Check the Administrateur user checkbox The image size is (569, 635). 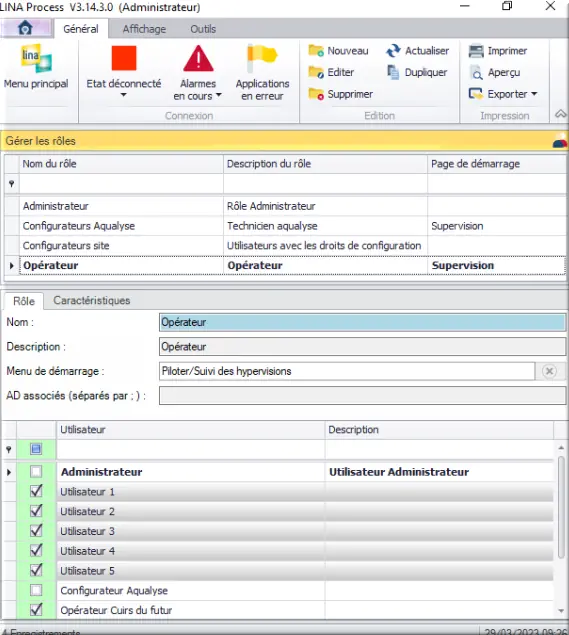(x=36, y=472)
